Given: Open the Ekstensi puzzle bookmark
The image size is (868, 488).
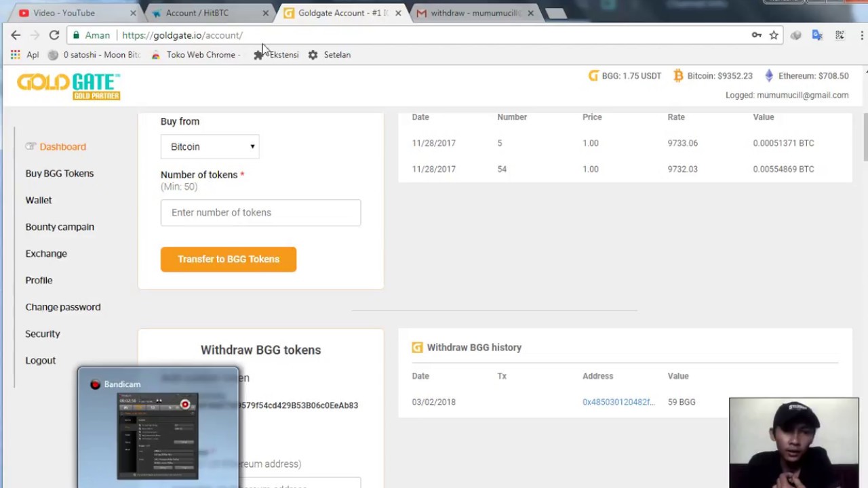Looking at the screenshot, I should 276,55.
